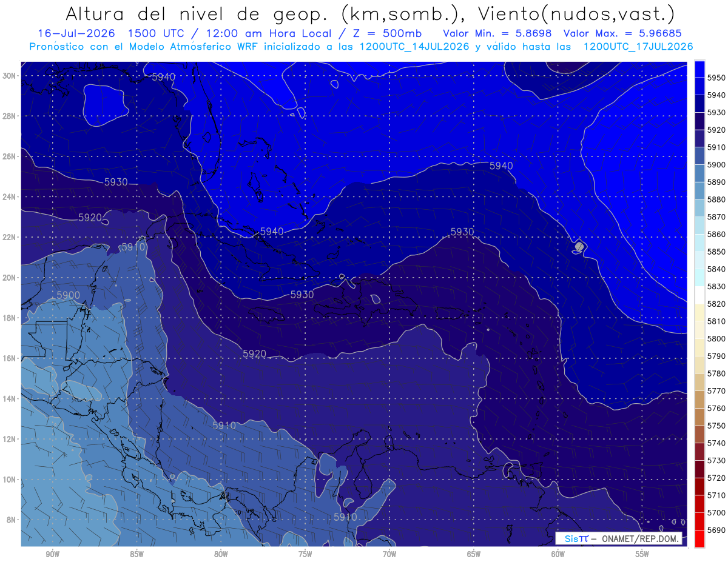
Task: Click the 70W longitude axis label
Action: (x=389, y=554)
